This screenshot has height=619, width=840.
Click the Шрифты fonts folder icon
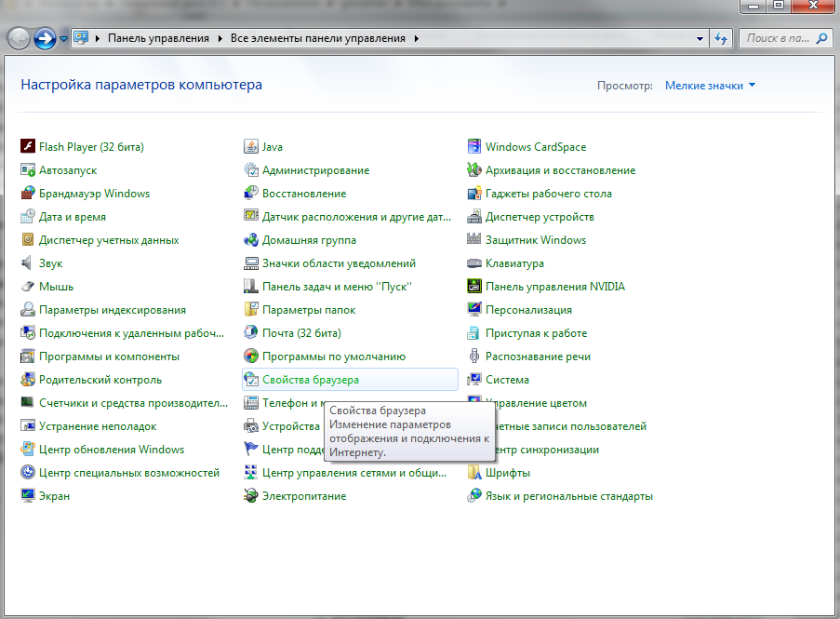tap(473, 473)
